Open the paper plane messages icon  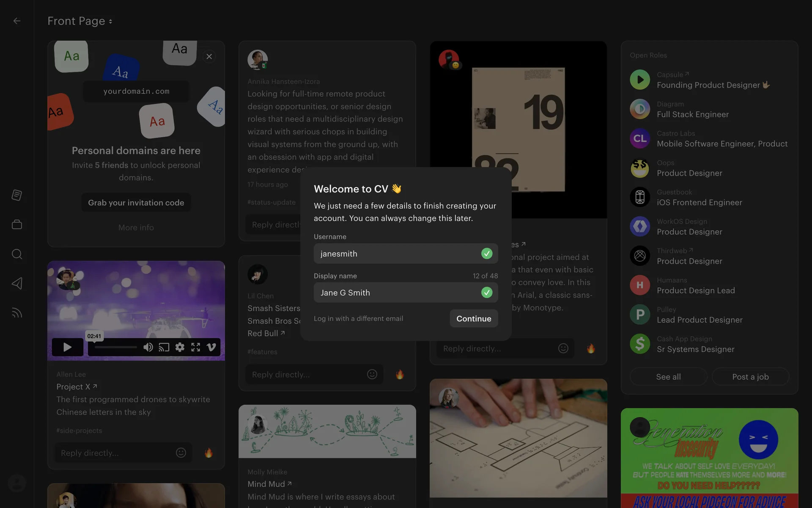coord(17,283)
